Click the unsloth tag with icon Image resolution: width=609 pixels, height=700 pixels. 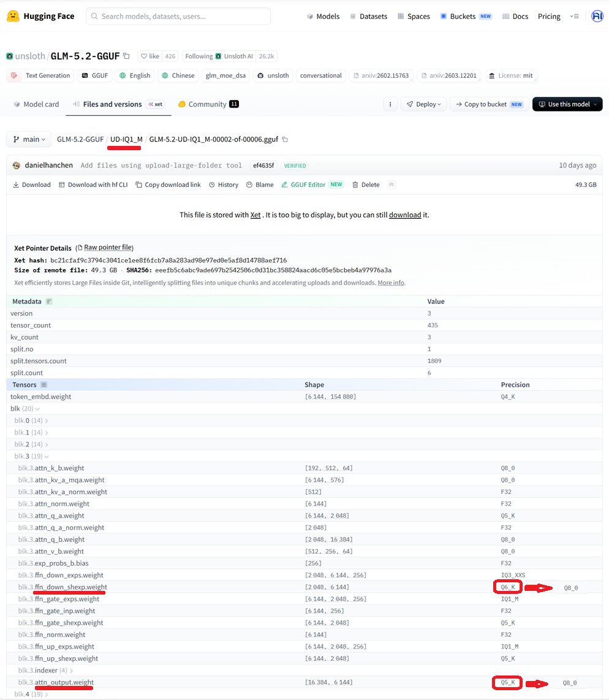[x=273, y=75]
